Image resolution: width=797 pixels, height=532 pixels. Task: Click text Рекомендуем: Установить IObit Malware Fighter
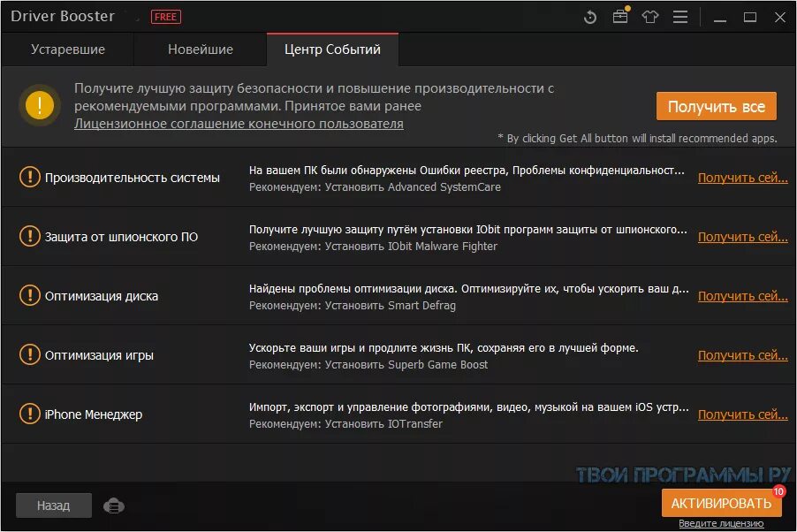click(373, 247)
